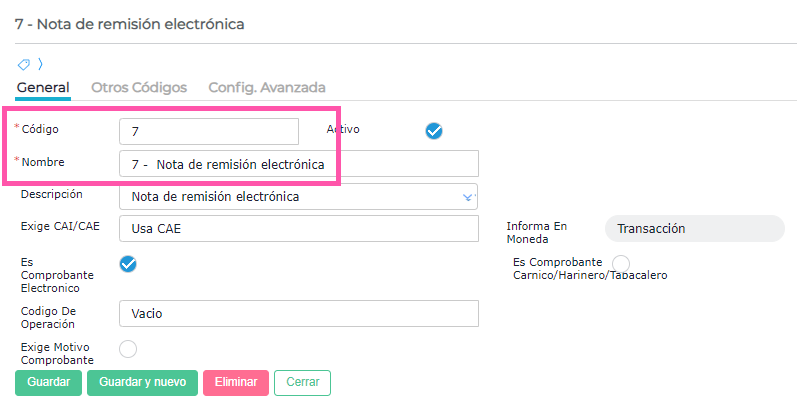
Task: Click the tag icon below the title
Action: click(24, 64)
